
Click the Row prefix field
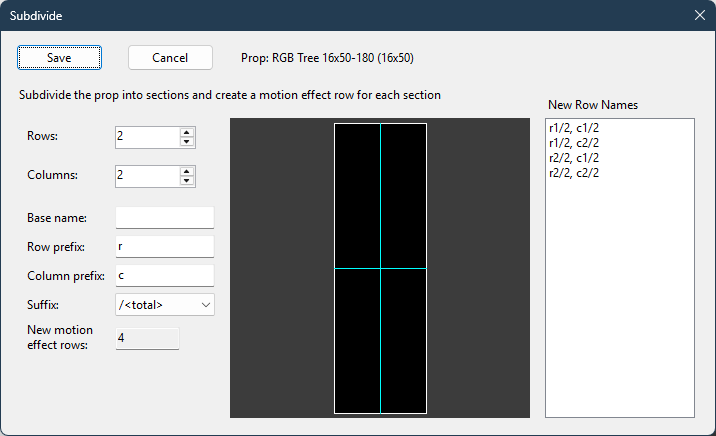[165, 247]
